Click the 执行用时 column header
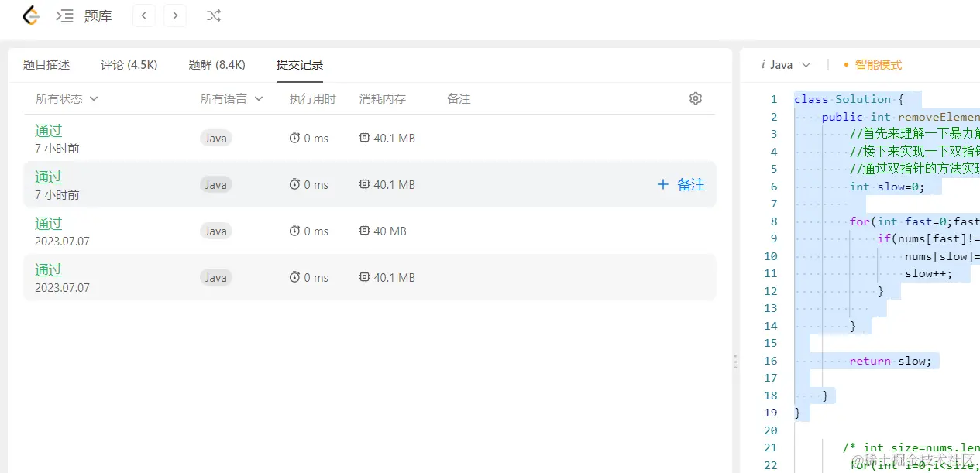Viewport: 980px width, 473px height. click(313, 99)
